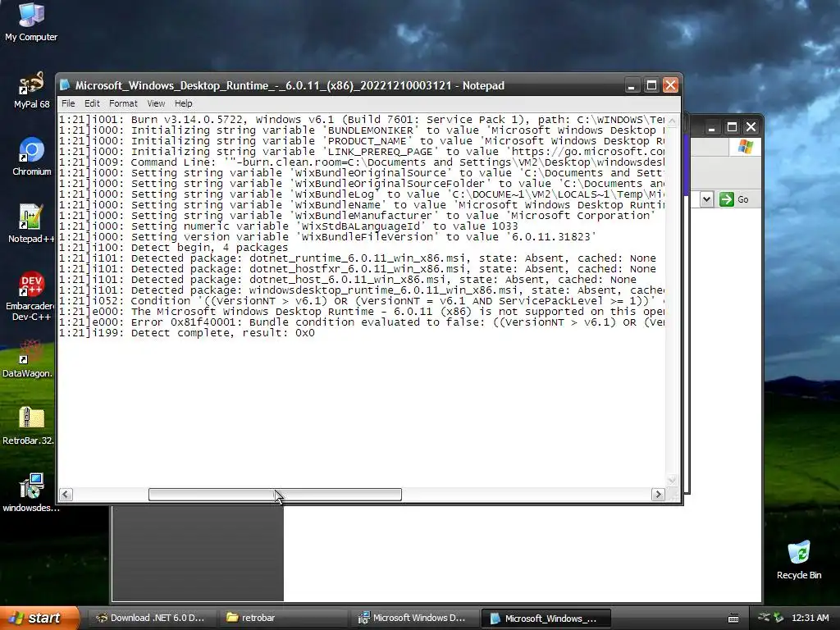
Task: Click the 'Error 0x81f40001' log line
Action: tap(362, 322)
